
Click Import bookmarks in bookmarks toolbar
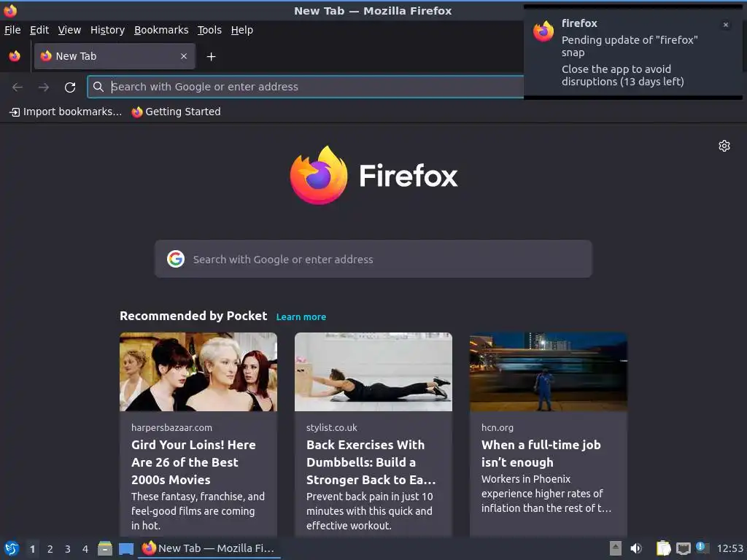pos(66,112)
